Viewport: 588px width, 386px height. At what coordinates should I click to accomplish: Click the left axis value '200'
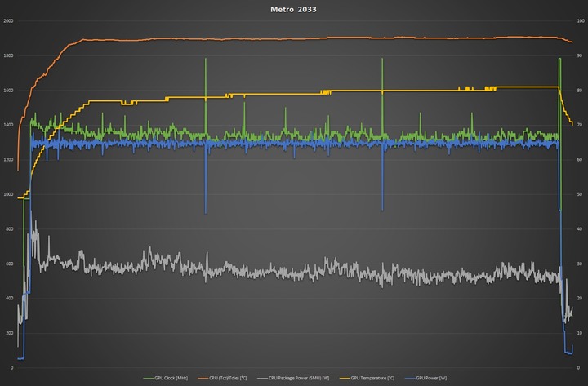point(9,333)
